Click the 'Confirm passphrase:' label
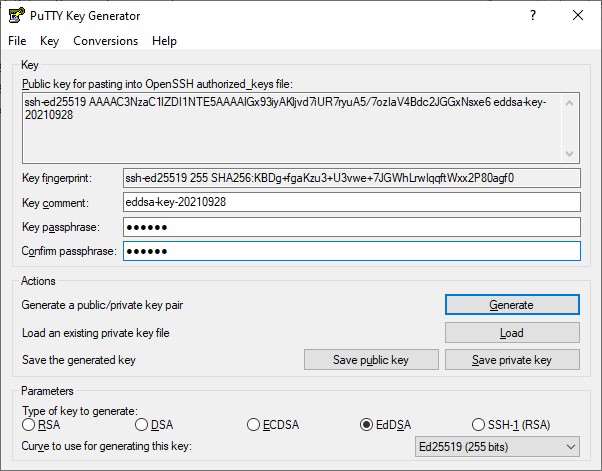602x471 pixels. click(69, 251)
